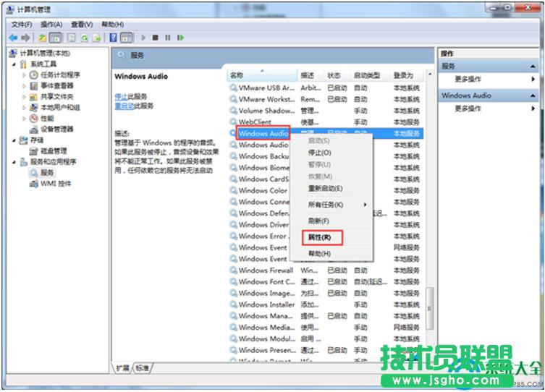Image resolution: width=545 pixels, height=392 pixels.
Task: Click the Restart Service toolbar icon
Action: (x=180, y=38)
